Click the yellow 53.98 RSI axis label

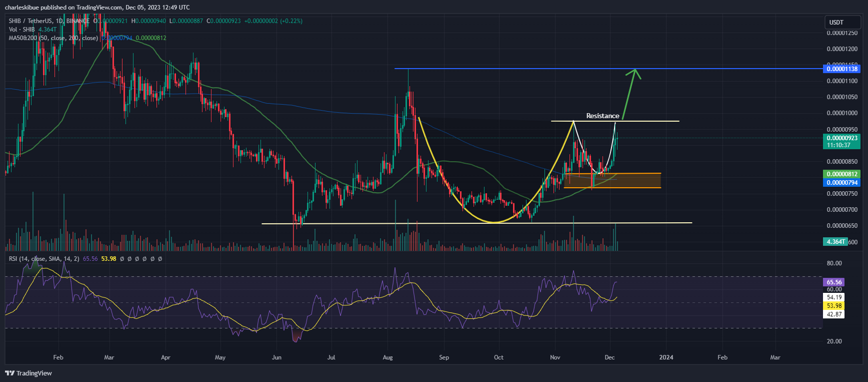(x=834, y=306)
